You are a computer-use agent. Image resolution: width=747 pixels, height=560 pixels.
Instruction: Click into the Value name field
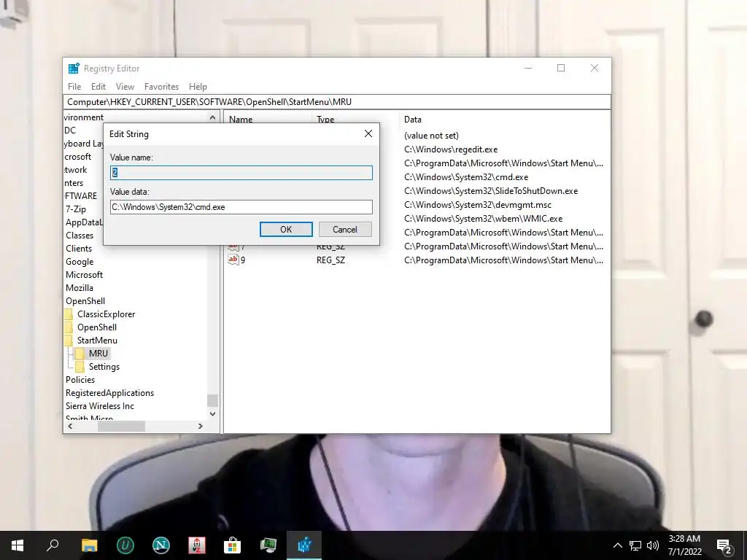(x=241, y=172)
